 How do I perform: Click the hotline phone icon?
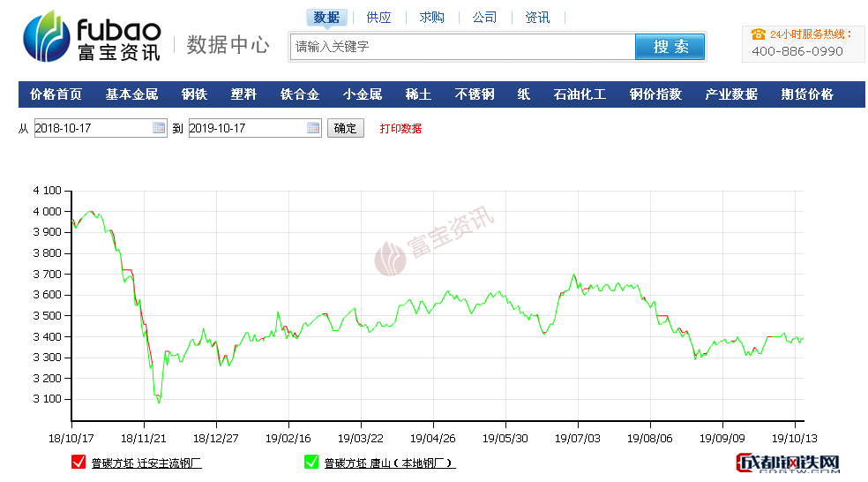click(x=758, y=34)
